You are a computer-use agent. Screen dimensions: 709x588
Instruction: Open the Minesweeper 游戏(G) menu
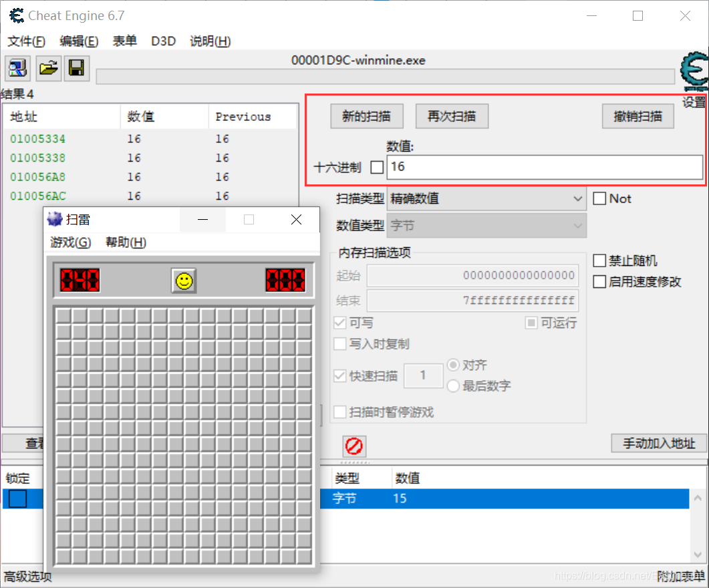coord(71,243)
